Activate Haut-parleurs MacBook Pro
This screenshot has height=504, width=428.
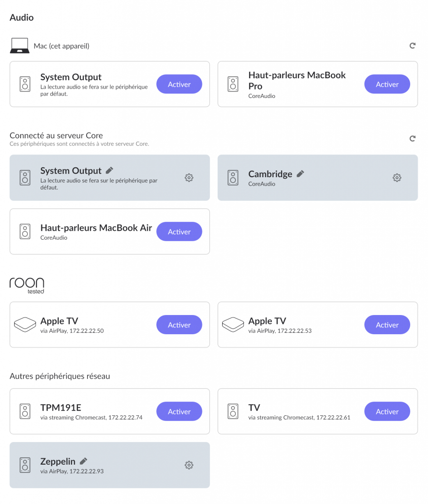(x=387, y=84)
